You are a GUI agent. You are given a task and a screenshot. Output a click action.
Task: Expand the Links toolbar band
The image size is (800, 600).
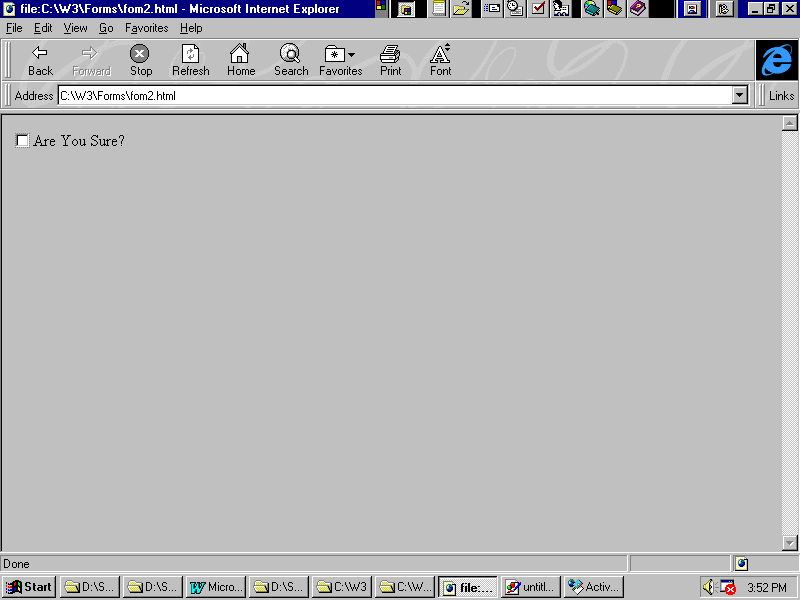781,96
